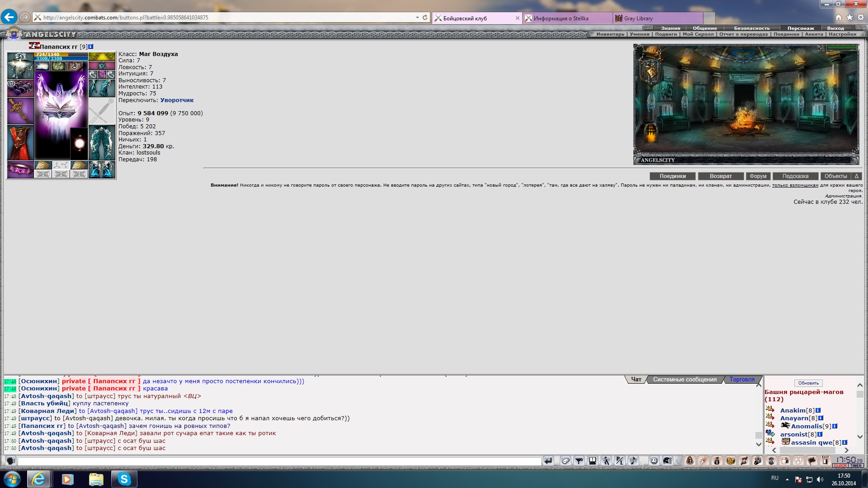Open Skype from the taskbar
This screenshot has width=868, height=488.
tap(124, 479)
